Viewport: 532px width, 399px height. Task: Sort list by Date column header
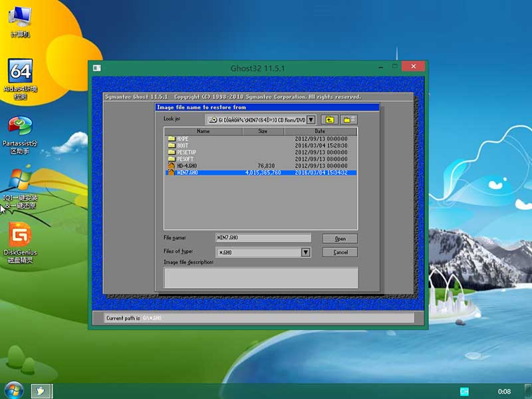(320, 131)
